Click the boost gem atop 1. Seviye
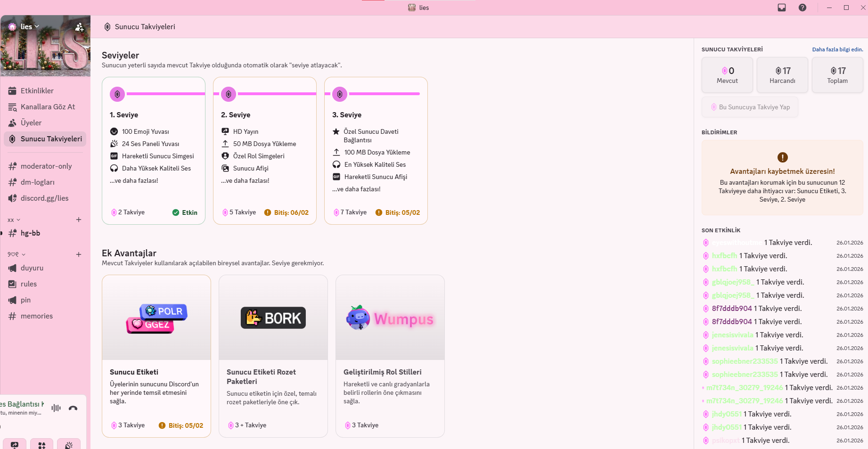This screenshot has height=449, width=868. 117,94
